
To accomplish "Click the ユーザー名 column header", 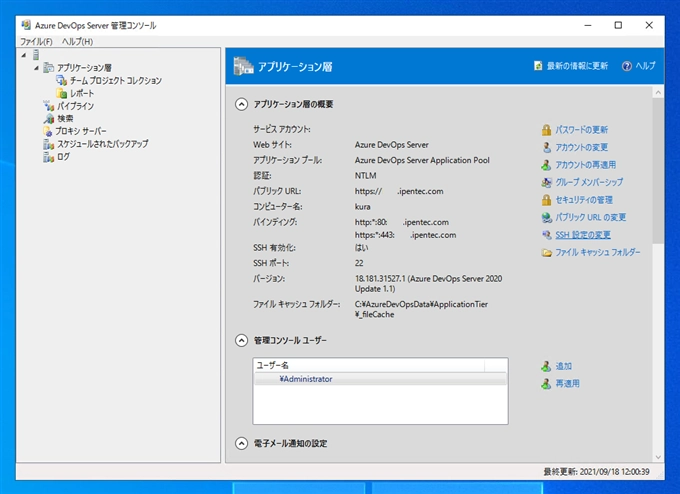I will tap(369, 366).
